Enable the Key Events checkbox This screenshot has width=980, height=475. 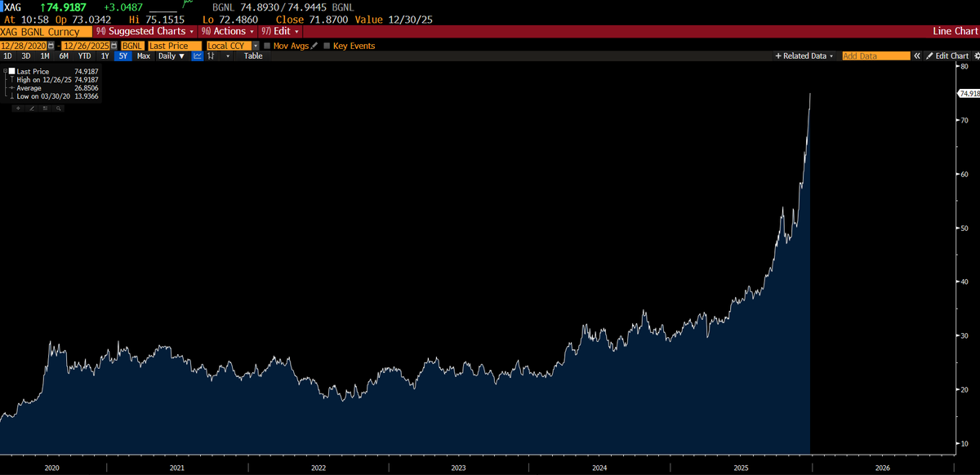point(327,46)
